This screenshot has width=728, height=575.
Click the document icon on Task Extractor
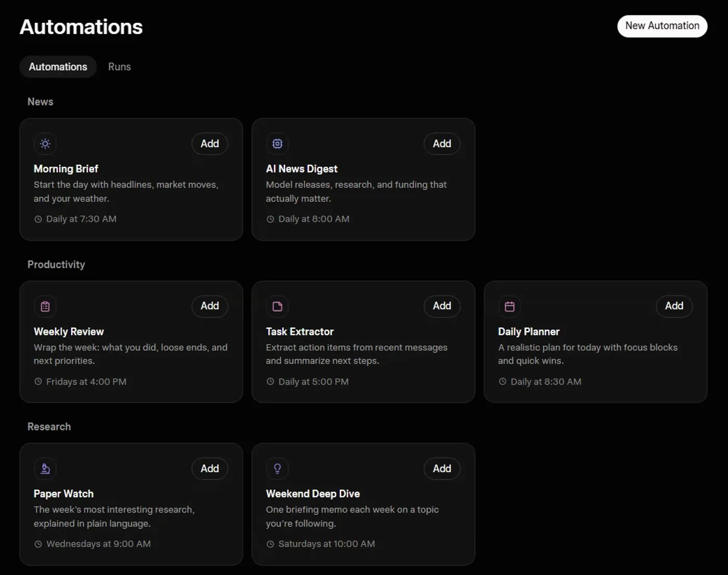tap(278, 307)
